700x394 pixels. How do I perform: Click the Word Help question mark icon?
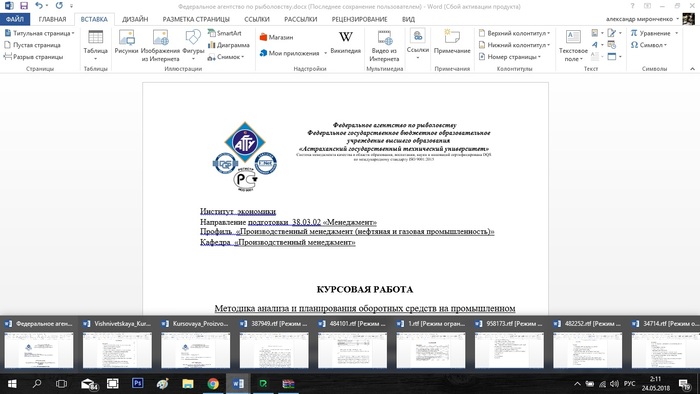632,6
